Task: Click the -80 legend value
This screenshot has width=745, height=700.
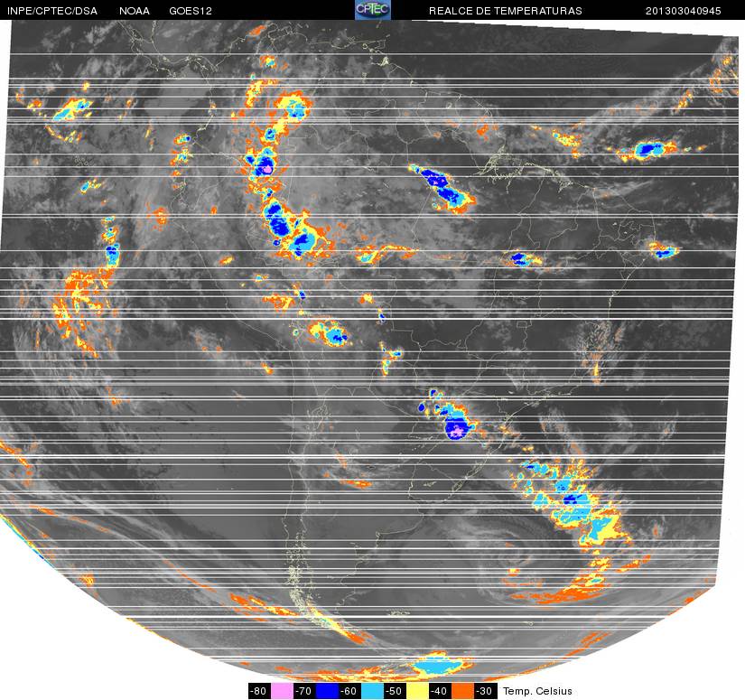Action: point(259,691)
